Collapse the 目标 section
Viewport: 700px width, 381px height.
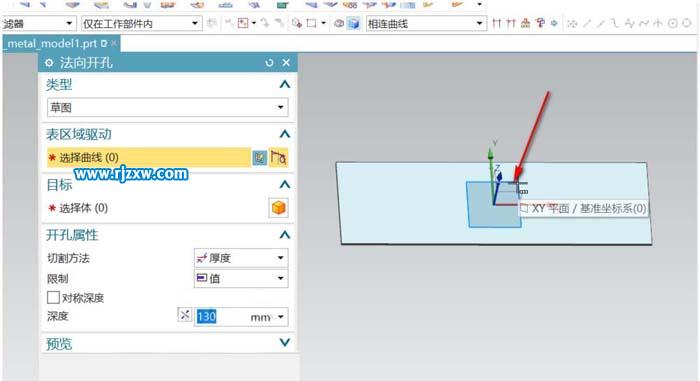coord(284,184)
